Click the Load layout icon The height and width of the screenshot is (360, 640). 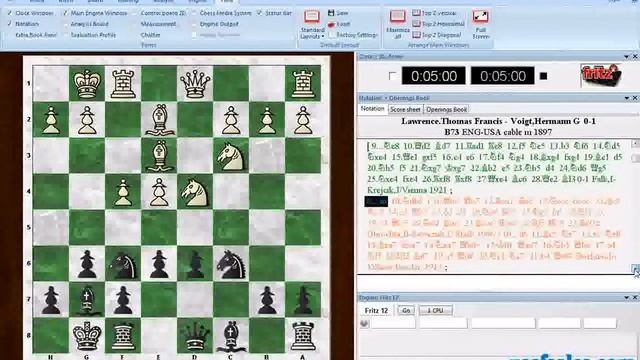coord(331,24)
